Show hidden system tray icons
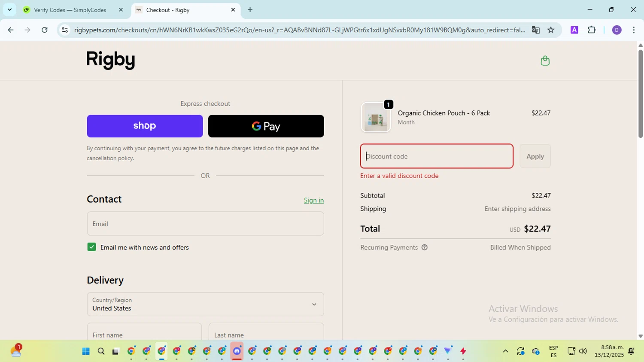 pos(505,351)
